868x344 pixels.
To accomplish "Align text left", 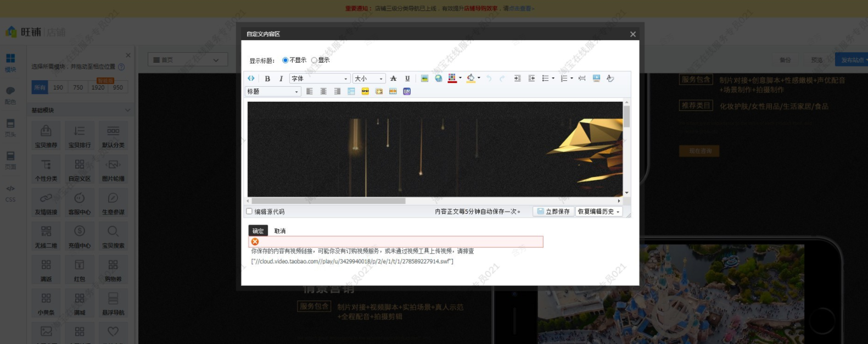I will [310, 91].
